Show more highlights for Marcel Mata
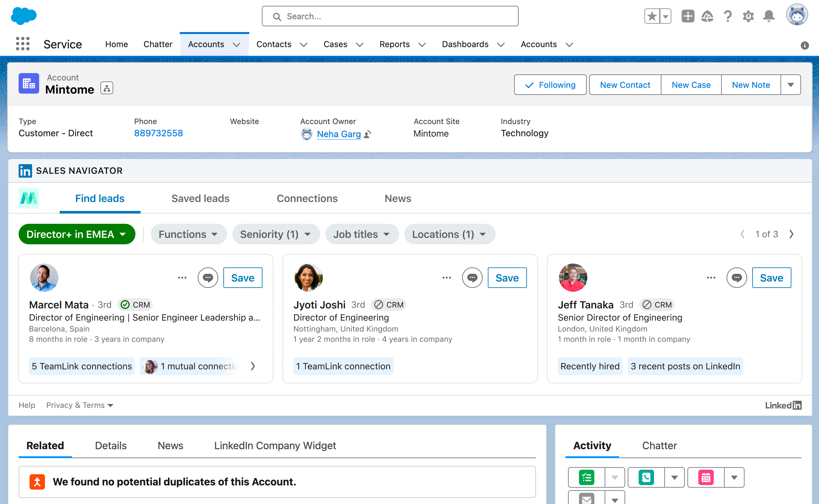Image resolution: width=819 pixels, height=504 pixels. (x=253, y=366)
